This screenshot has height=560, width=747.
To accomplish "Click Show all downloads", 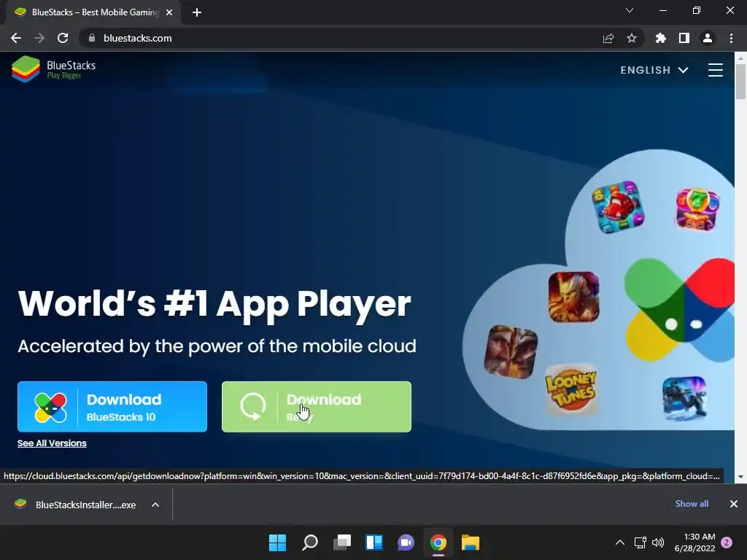I will (692, 504).
